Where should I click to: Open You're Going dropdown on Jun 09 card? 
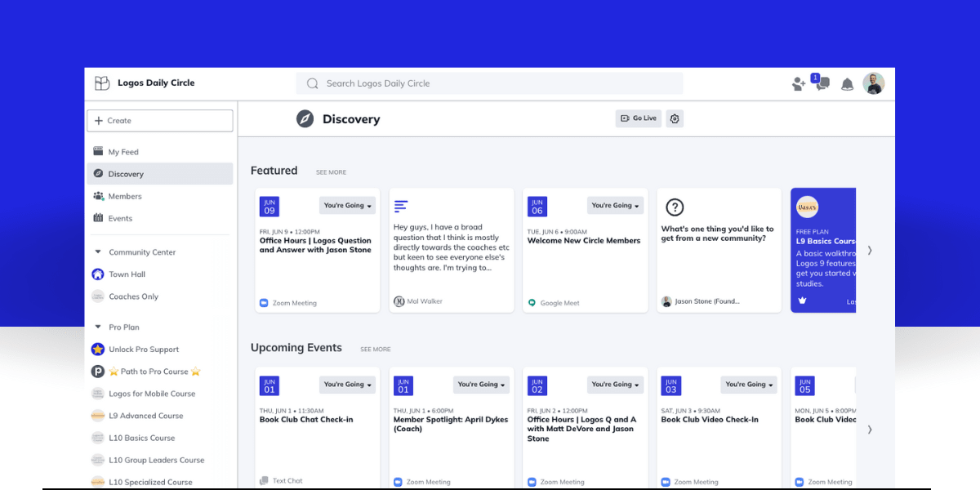347,206
